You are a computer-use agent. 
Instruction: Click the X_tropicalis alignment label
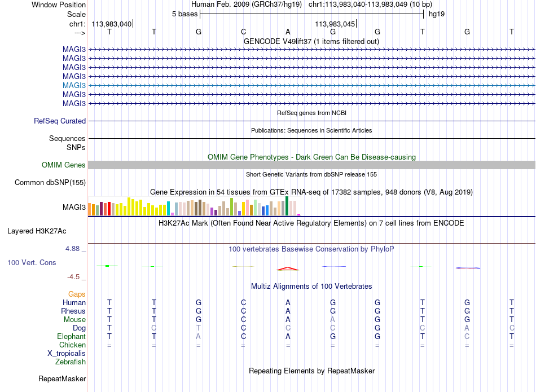click(x=67, y=354)
